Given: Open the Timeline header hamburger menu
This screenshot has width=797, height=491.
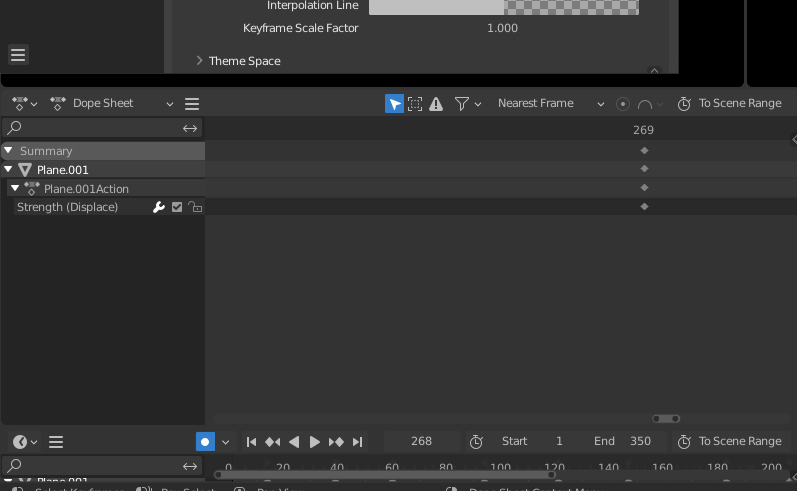Looking at the screenshot, I should coord(56,442).
